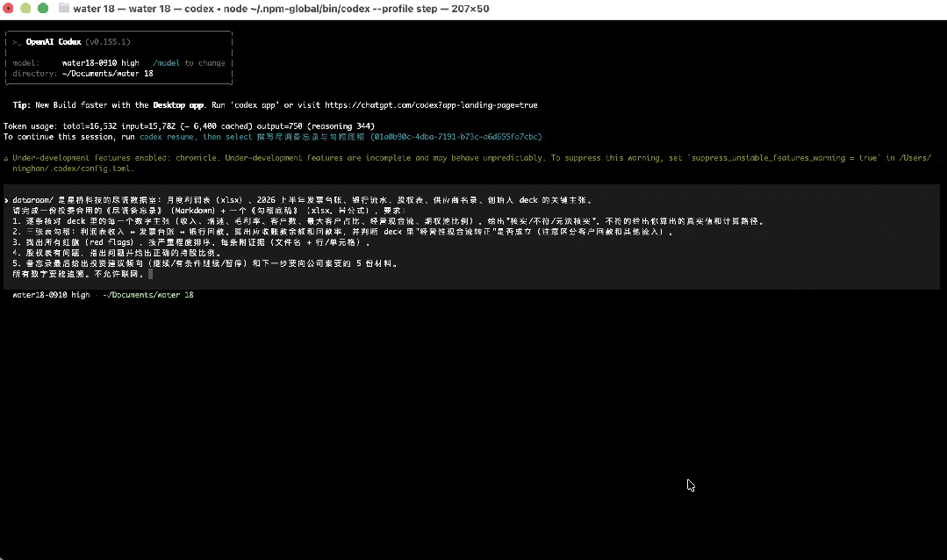
Task: Click the 'Token usage' line
Action: (x=189, y=126)
